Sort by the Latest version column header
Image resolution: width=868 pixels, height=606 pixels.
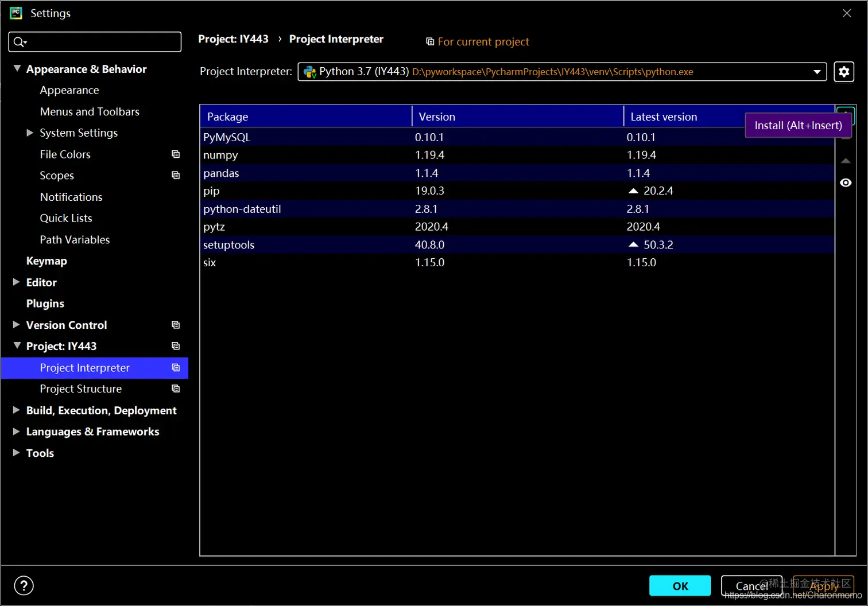[x=664, y=116]
